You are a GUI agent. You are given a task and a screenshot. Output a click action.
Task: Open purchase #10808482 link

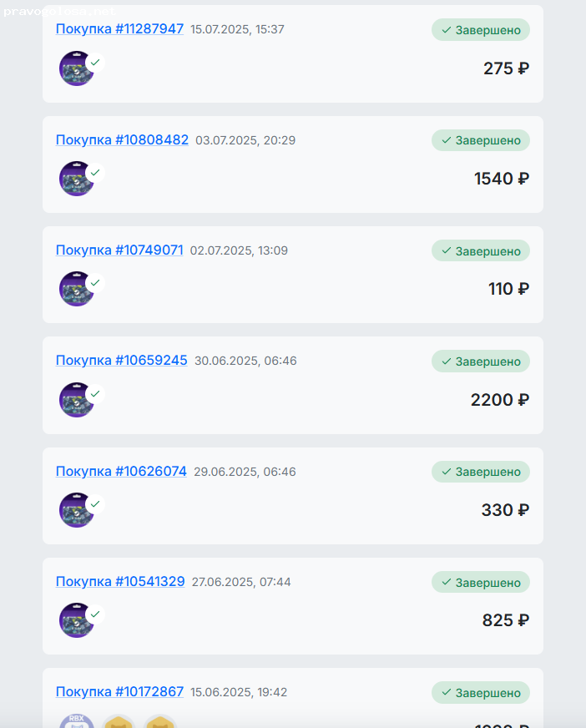click(x=122, y=140)
